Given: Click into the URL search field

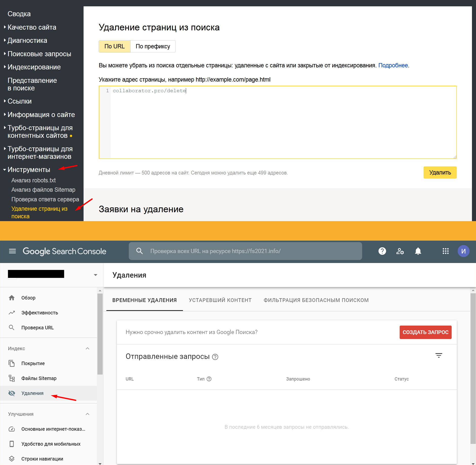Looking at the screenshot, I should tap(245, 251).
